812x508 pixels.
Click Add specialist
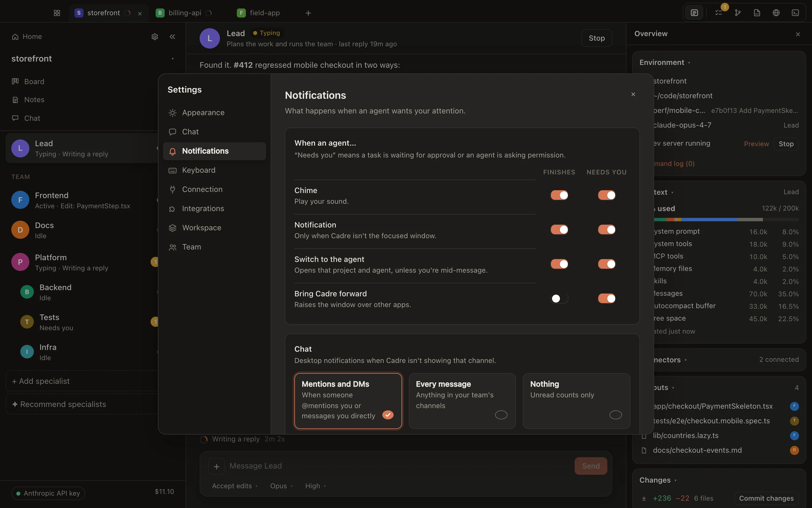point(81,381)
